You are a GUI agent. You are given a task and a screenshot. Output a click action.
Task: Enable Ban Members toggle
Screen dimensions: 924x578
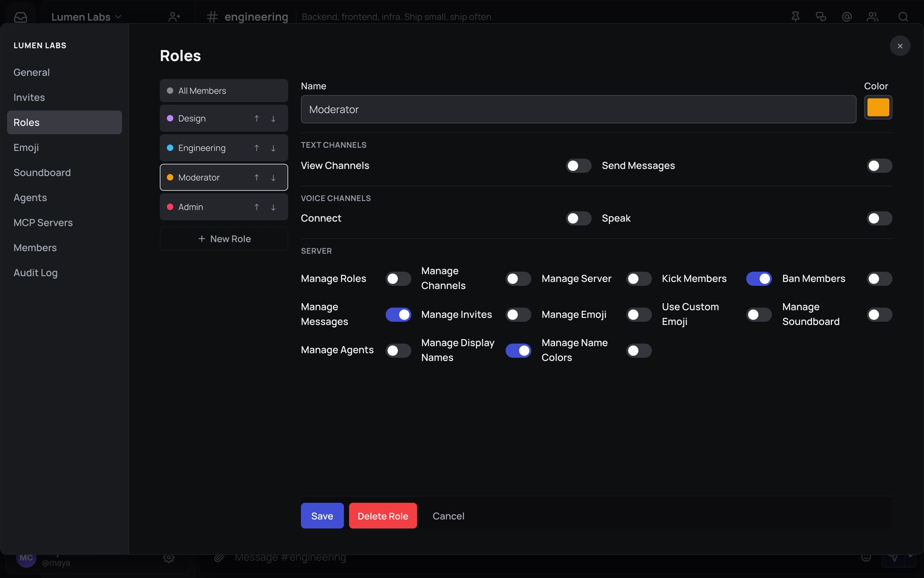(x=879, y=279)
